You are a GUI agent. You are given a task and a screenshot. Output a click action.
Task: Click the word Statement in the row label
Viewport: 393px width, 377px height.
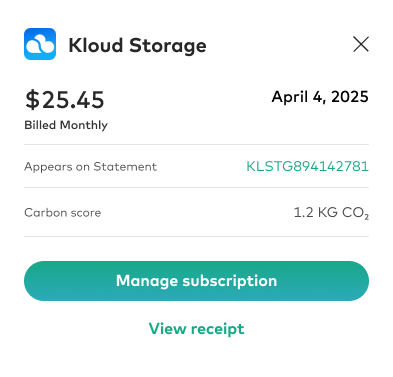pos(125,166)
